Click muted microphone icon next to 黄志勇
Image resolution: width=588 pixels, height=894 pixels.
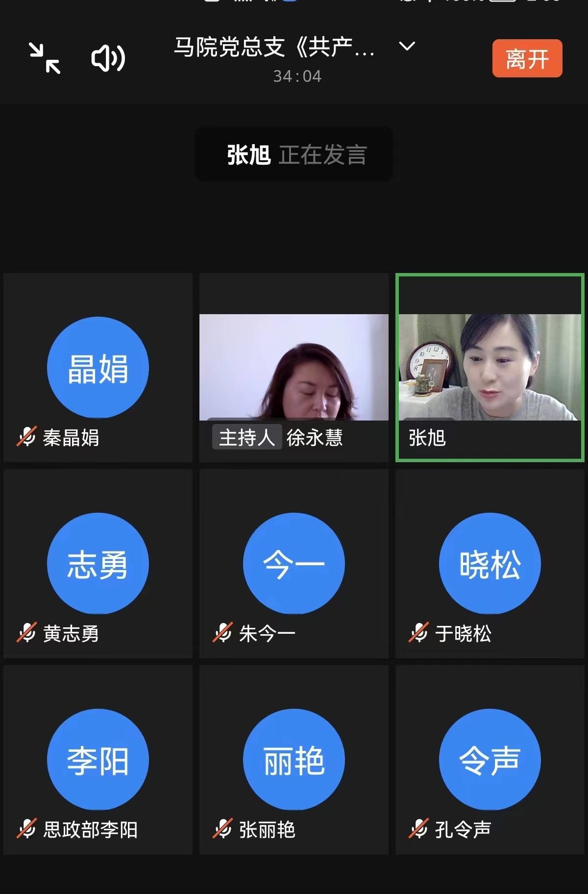point(26,633)
